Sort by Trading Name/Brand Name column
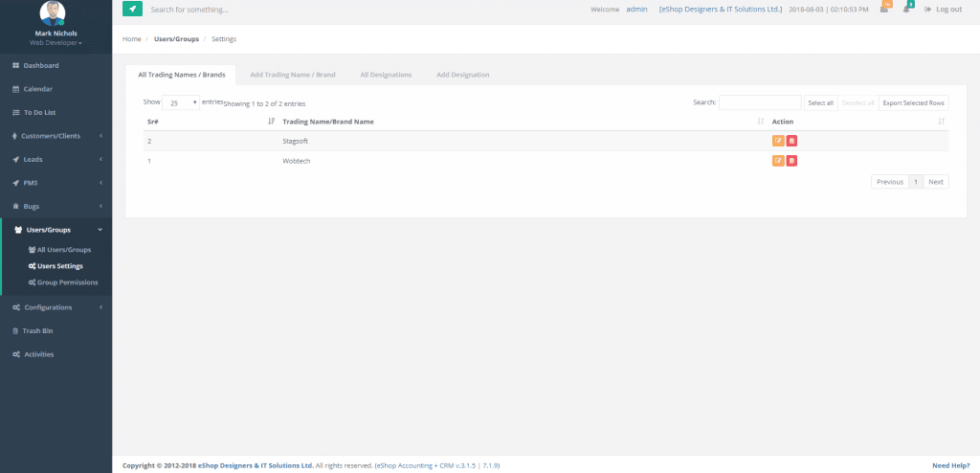The image size is (980, 473). [x=517, y=122]
